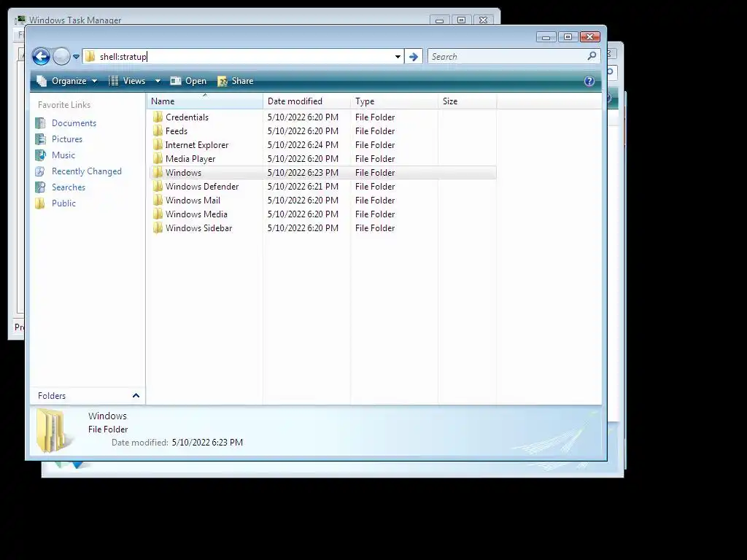Expand the Folders pane chevron
747x560 pixels.
[136, 396]
